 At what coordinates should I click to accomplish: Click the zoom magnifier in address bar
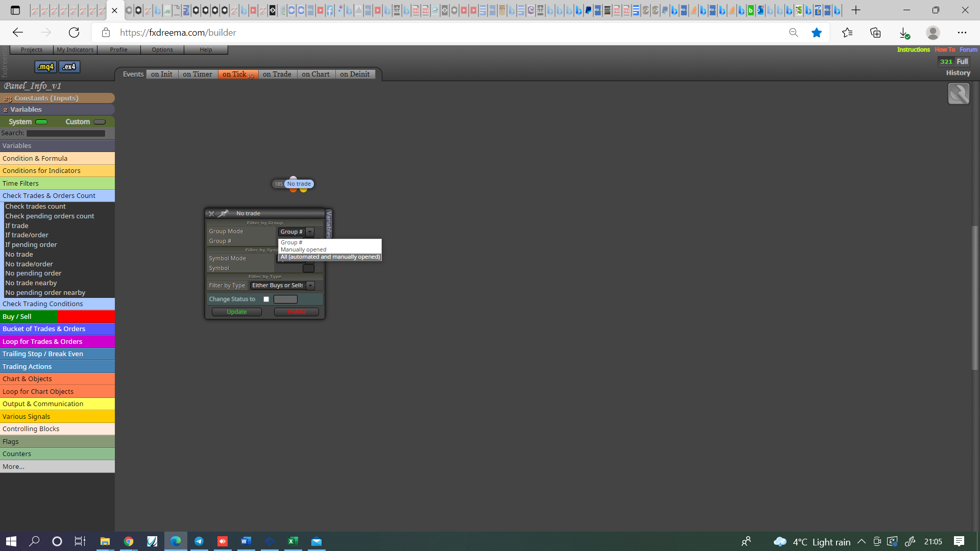click(793, 33)
